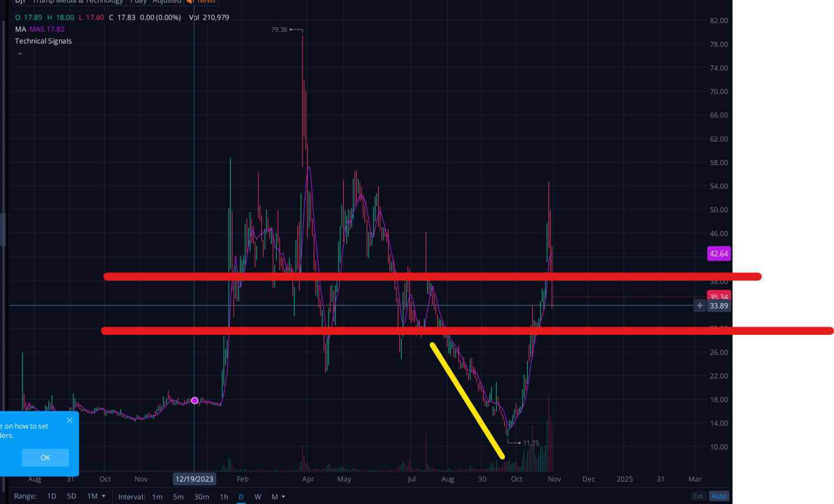Click the O 17.89 open price value

(29, 18)
